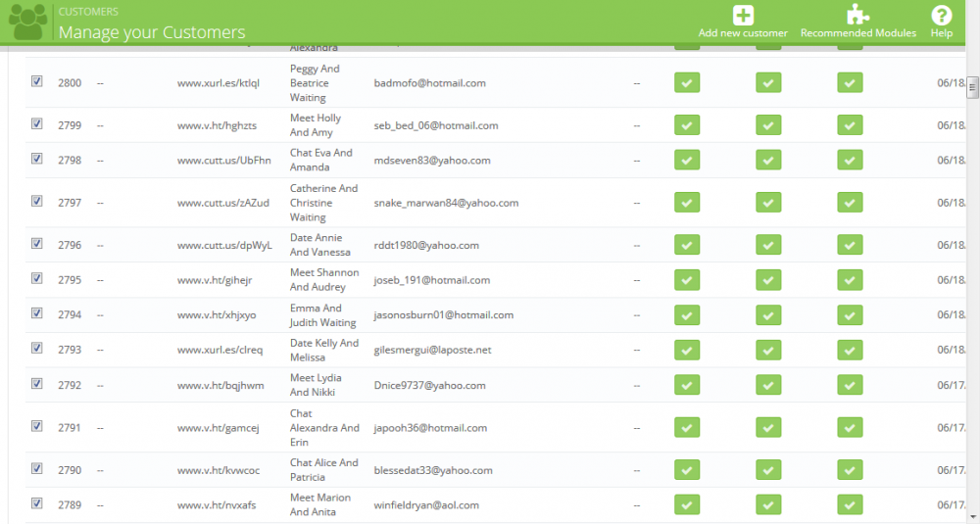This screenshot has width=980, height=524.
Task: Toggle leftmost green check for customer 2796
Action: click(x=687, y=245)
